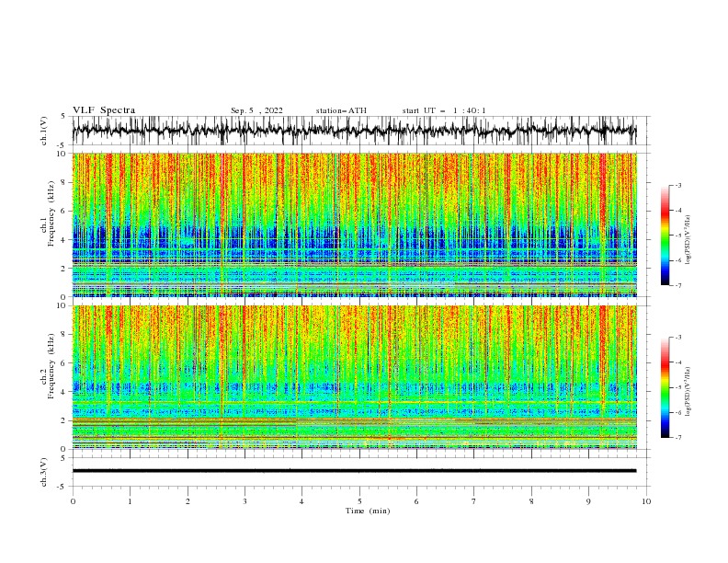Click the "8" kHz tick on ch.2 axis

pos(63,335)
